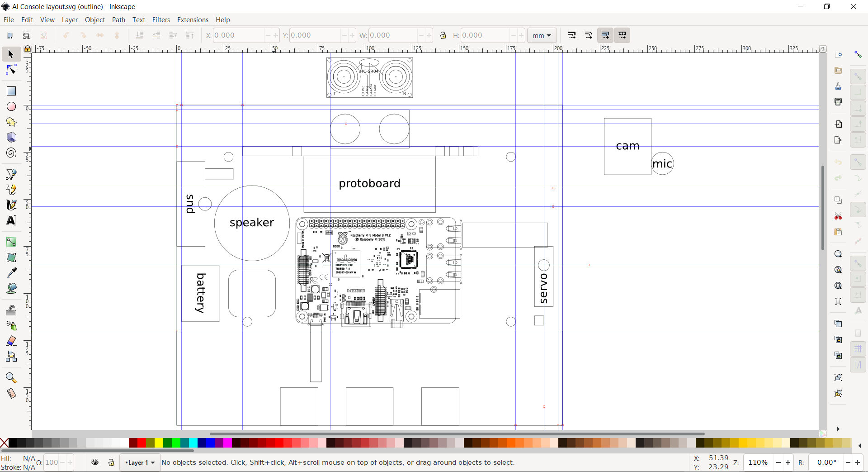Select the Text tool in the toolbox

(11, 220)
